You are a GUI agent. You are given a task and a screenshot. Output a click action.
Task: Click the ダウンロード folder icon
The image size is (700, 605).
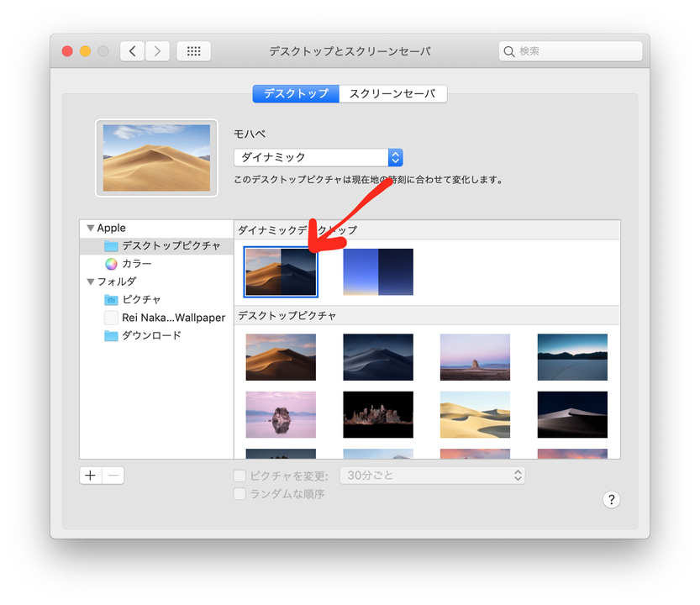click(111, 335)
